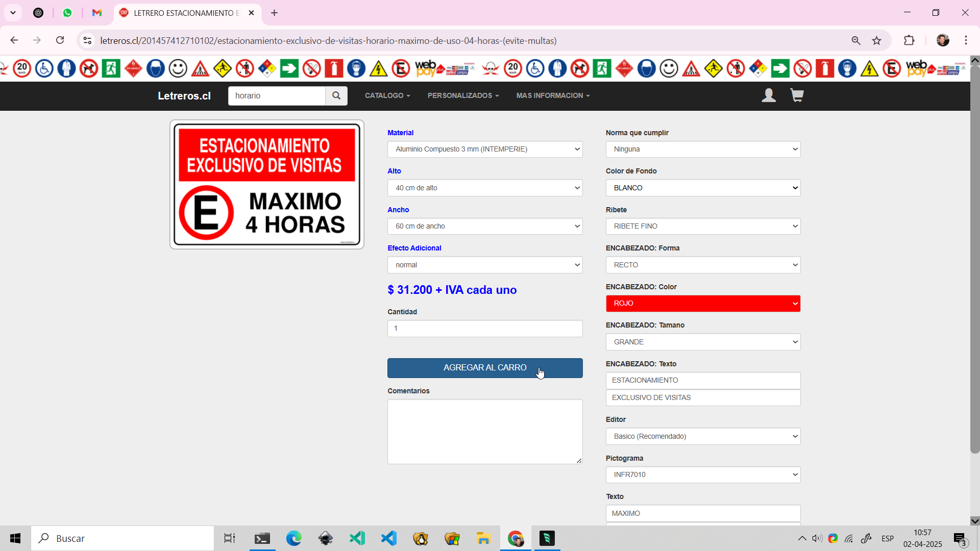980x551 pixels.
Task: Click AGREGAR AL CARRO button
Action: (x=485, y=368)
